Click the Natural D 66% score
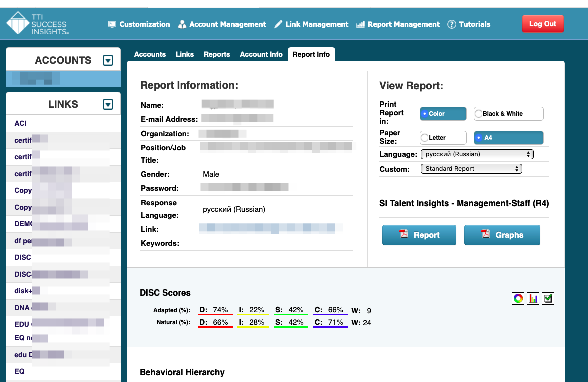 pos(215,322)
